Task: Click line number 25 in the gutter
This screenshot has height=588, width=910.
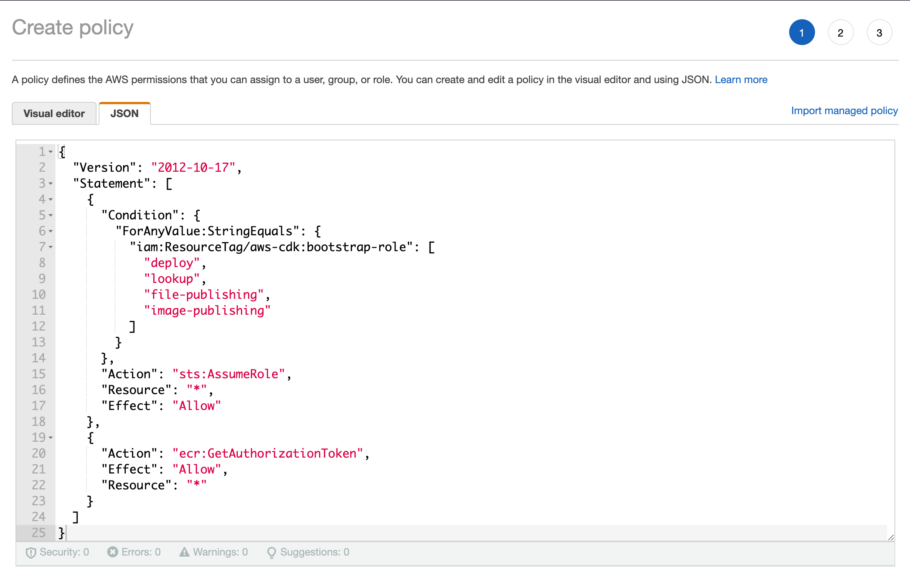Action: pyautogui.click(x=39, y=533)
